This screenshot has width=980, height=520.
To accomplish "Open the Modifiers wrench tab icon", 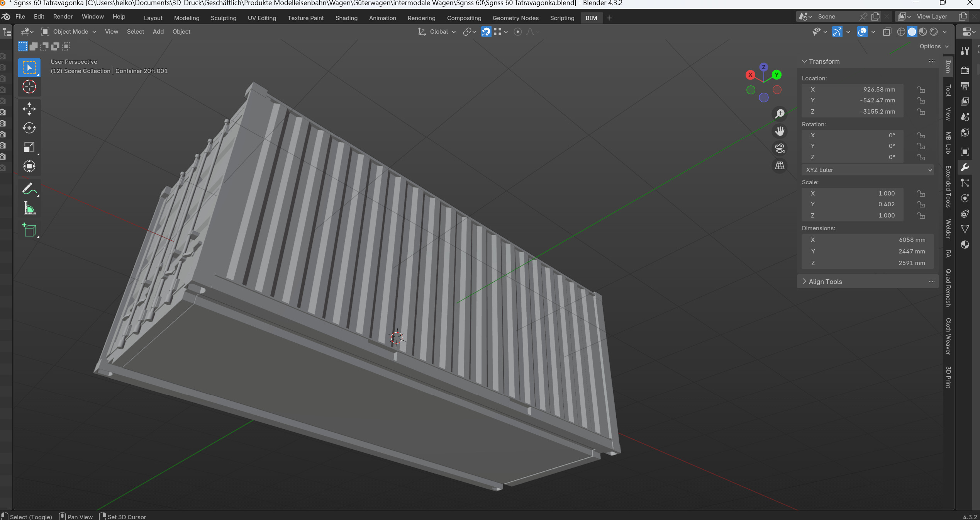I will [x=965, y=167].
